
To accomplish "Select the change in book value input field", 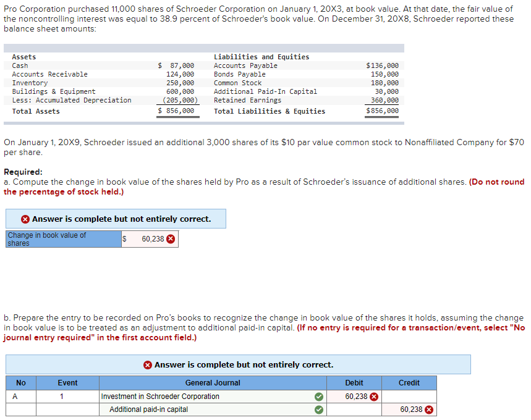I will (x=150, y=239).
